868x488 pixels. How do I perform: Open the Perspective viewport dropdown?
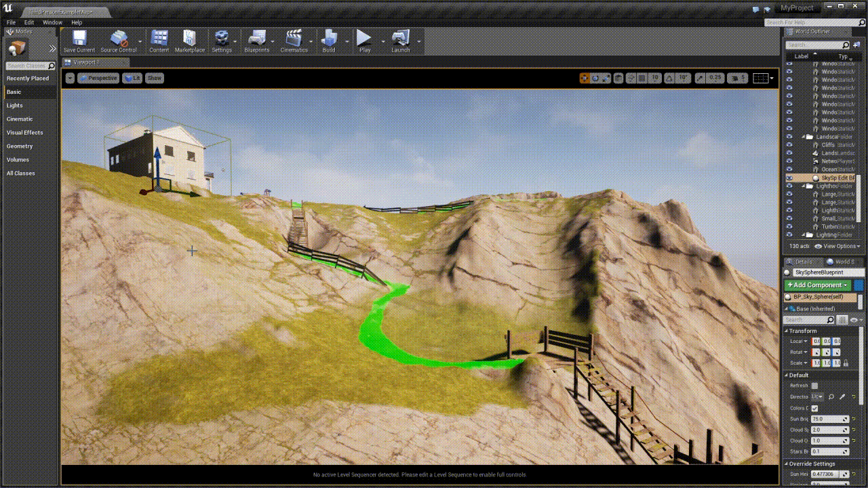click(x=98, y=78)
